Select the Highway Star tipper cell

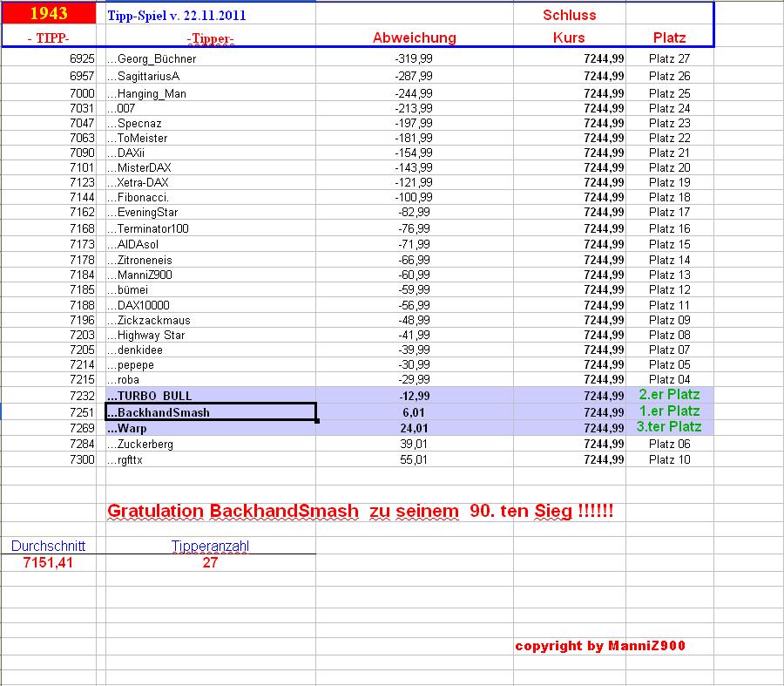coord(211,336)
